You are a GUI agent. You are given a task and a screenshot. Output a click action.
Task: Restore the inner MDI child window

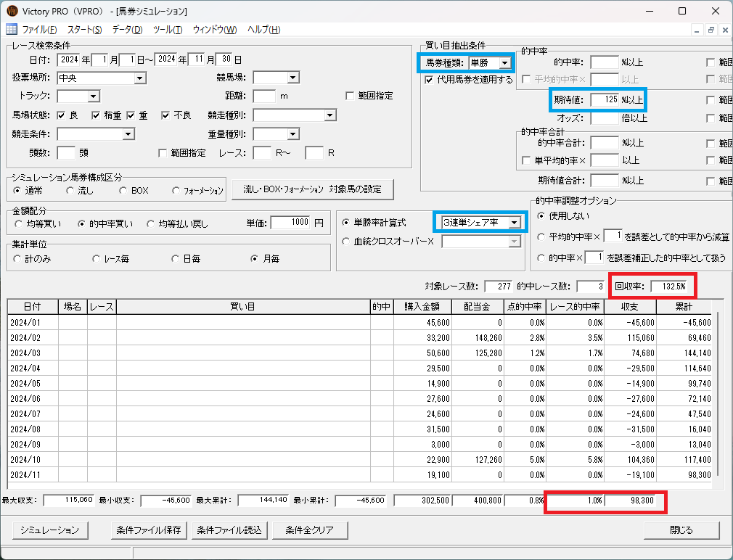711,30
